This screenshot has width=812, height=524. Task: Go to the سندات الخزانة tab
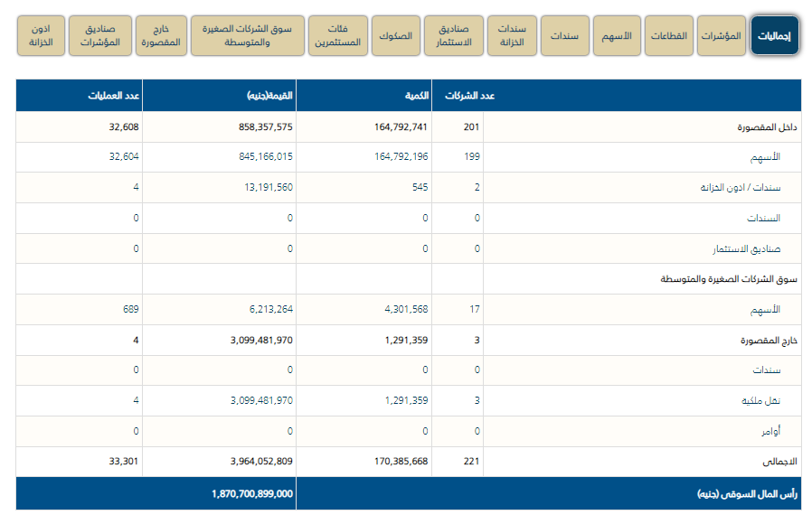[512, 35]
